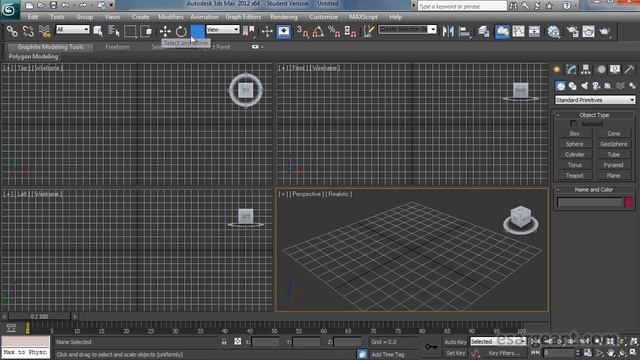Image resolution: width=640 pixels, height=360 pixels.
Task: Select the Unlink Selection tool
Action: (x=28, y=31)
